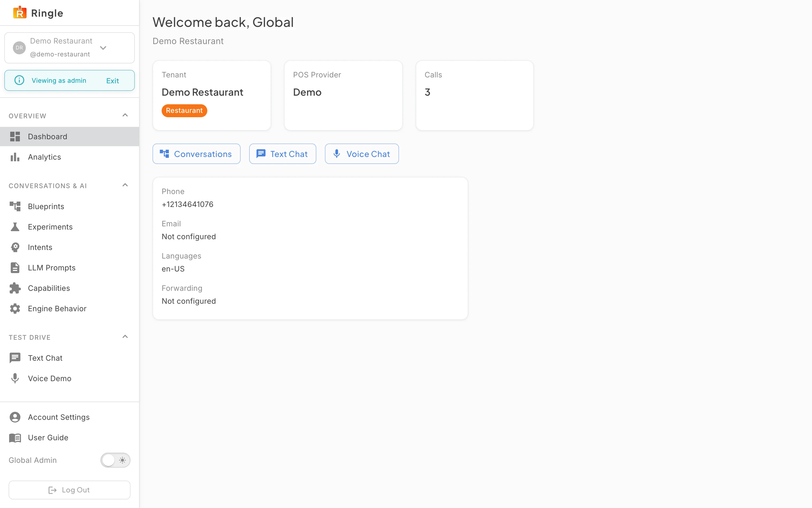Screen dimensions: 812x508
Task: Start Text Chat from dashboard button
Action: click(282, 154)
